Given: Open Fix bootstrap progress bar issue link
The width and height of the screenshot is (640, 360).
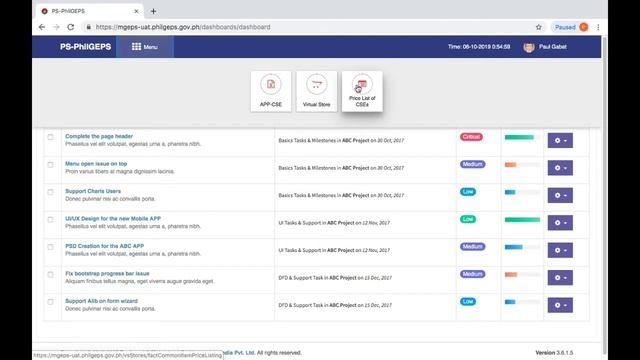Looking at the screenshot, I should 107,273.
